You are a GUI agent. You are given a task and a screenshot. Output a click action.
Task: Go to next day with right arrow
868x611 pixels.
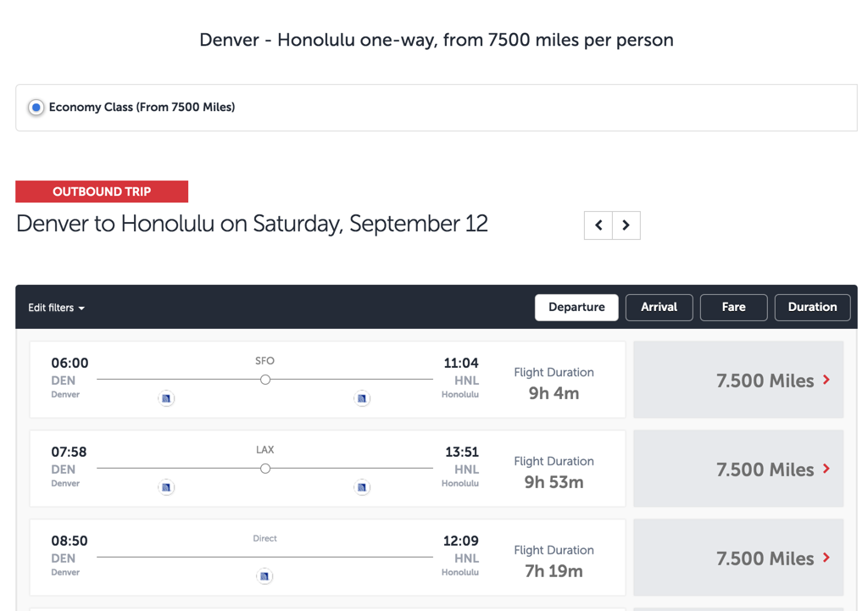coord(626,225)
